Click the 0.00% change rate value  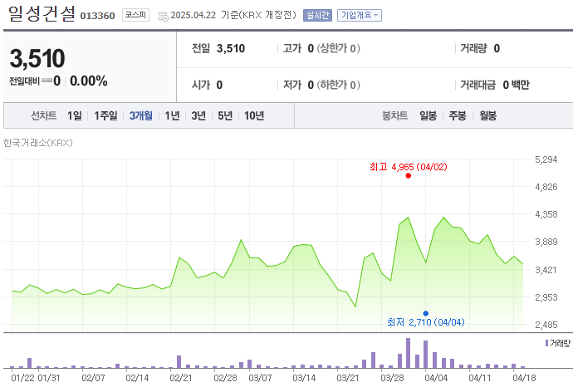pos(88,81)
